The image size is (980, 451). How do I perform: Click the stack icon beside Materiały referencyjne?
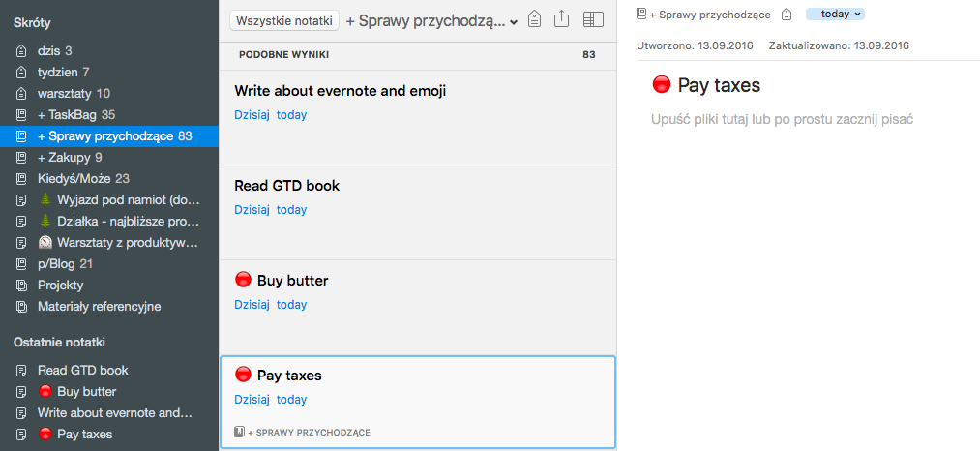pyautogui.click(x=21, y=306)
